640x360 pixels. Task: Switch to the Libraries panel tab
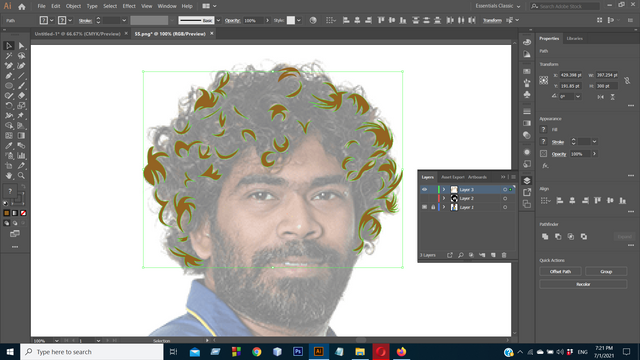pyautogui.click(x=574, y=38)
